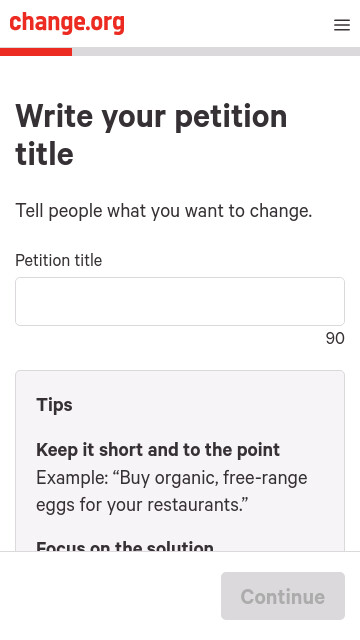The width and height of the screenshot is (360, 640).
Task: Click the 90 character counter
Action: [x=335, y=338]
